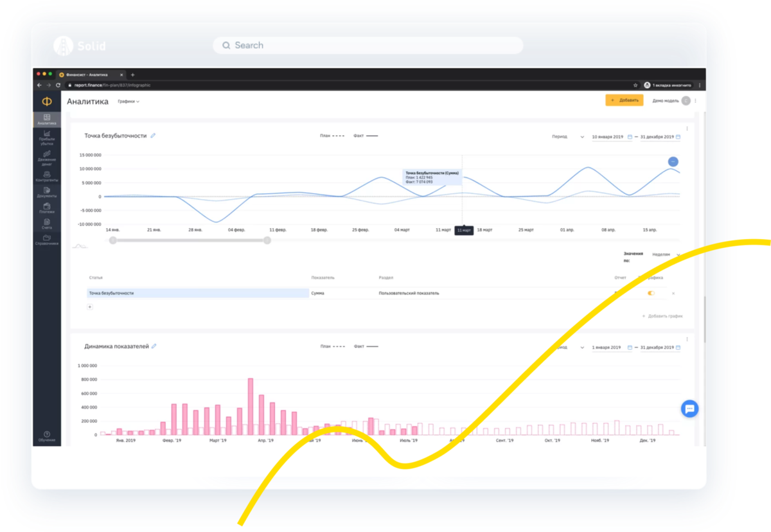This screenshot has width=771, height=532.
Task: Remove the Точка безубыточности row with X
Action: pos(673,293)
